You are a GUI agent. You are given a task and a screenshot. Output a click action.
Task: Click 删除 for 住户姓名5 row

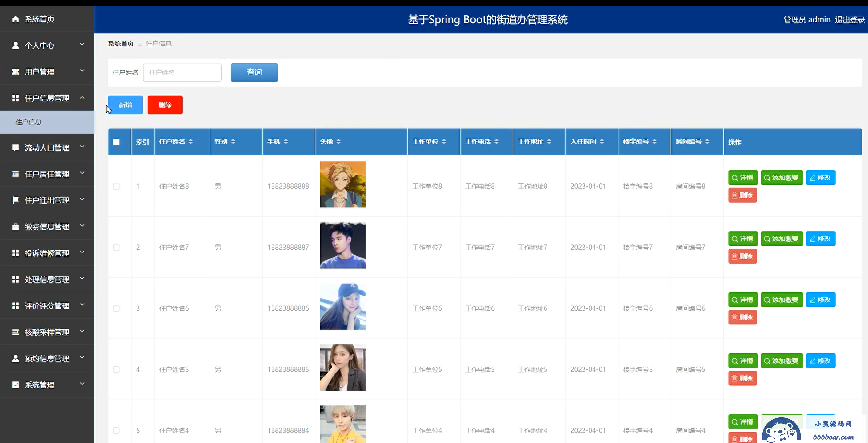pos(743,378)
